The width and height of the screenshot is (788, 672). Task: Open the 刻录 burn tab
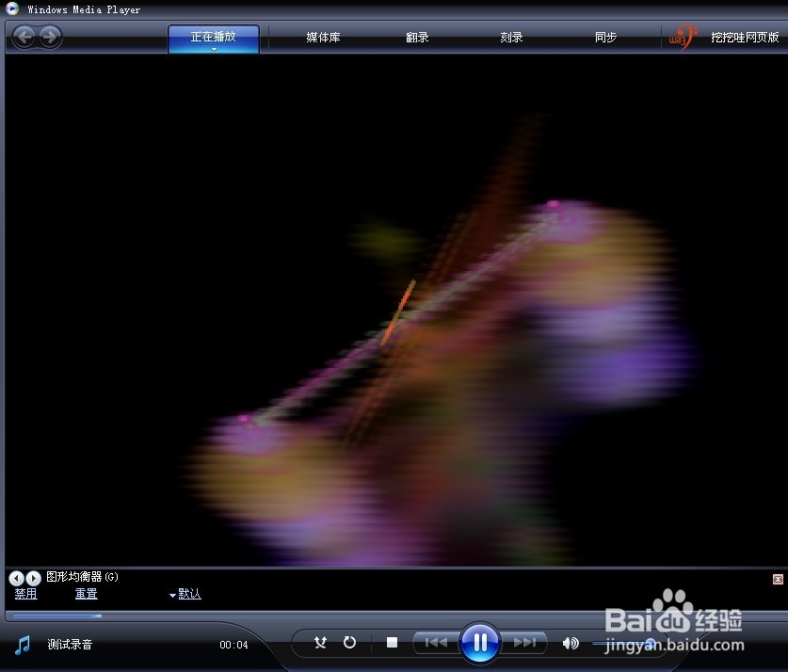pyautogui.click(x=511, y=37)
